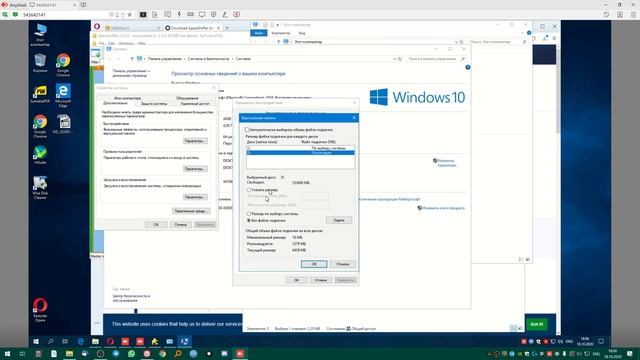Viewport: 640px width, 360px height.
Task: Select Без файла подкачки radio
Action: [x=249, y=220]
